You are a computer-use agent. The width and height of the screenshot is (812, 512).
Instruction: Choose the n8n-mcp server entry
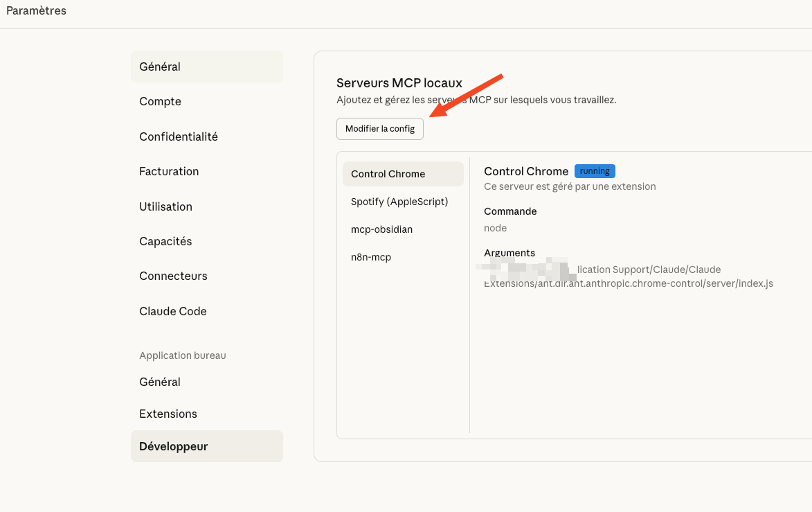tap(371, 257)
